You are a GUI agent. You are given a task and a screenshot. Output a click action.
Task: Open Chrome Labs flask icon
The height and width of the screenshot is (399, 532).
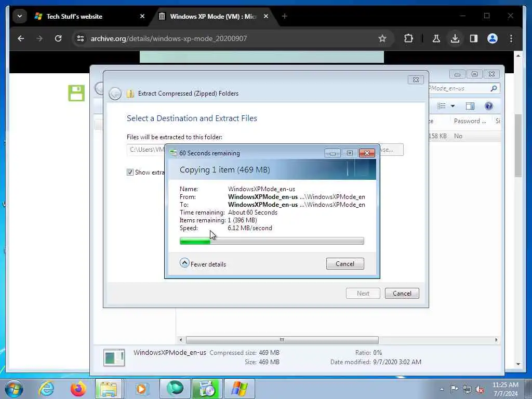pyautogui.click(x=436, y=38)
